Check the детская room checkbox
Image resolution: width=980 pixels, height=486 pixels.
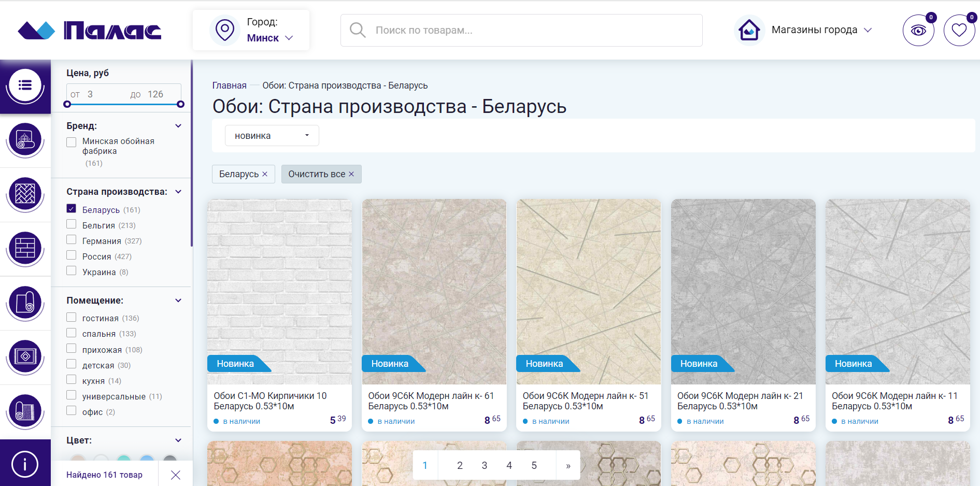pos(72,364)
